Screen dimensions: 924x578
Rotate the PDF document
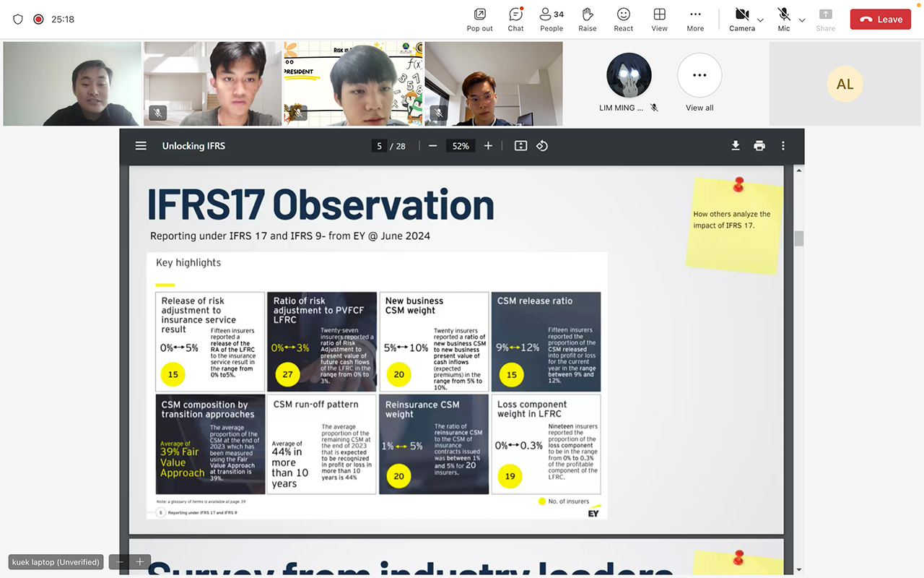[542, 146]
